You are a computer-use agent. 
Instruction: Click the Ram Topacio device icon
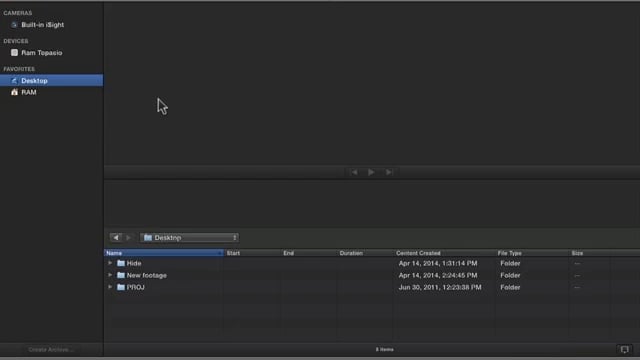pyautogui.click(x=14, y=53)
